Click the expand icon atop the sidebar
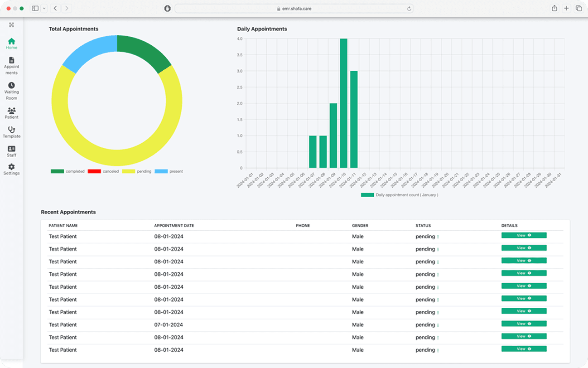The width and height of the screenshot is (588, 368). tap(11, 25)
